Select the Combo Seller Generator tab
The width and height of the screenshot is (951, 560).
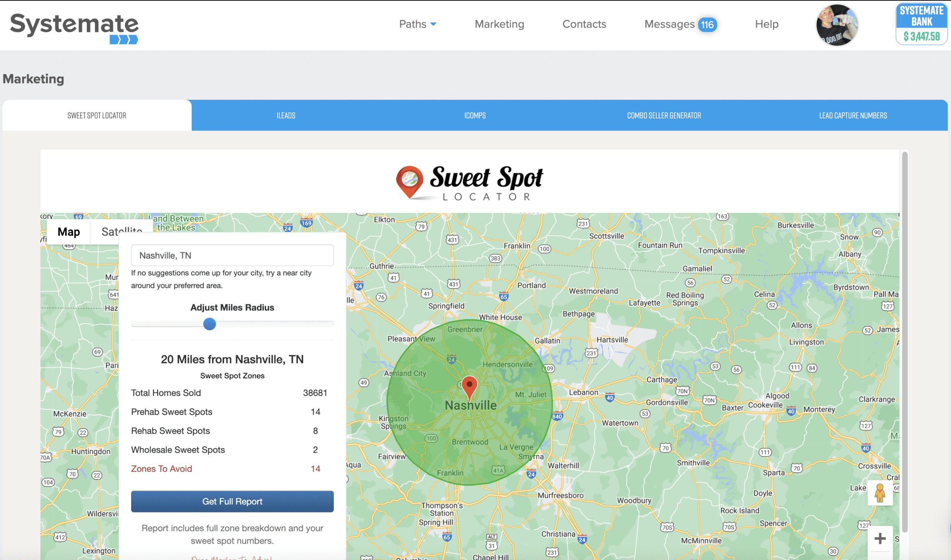coord(664,115)
